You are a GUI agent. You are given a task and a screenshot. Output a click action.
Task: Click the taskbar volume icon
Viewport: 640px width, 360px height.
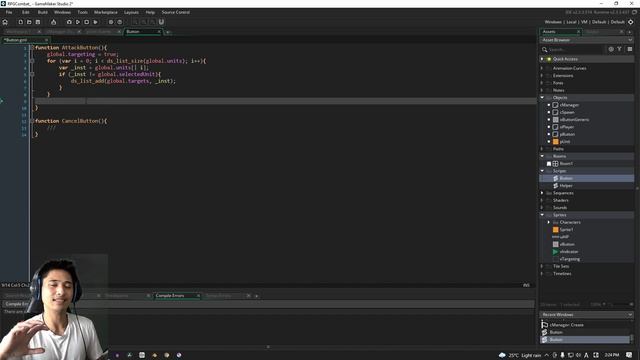click(578, 355)
